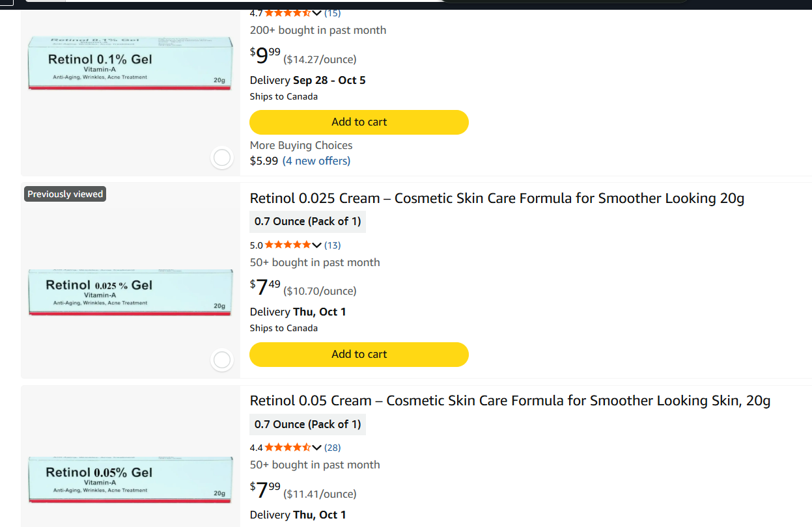
Task: Open Retinol 0.05 Cream product title
Action: pos(510,401)
